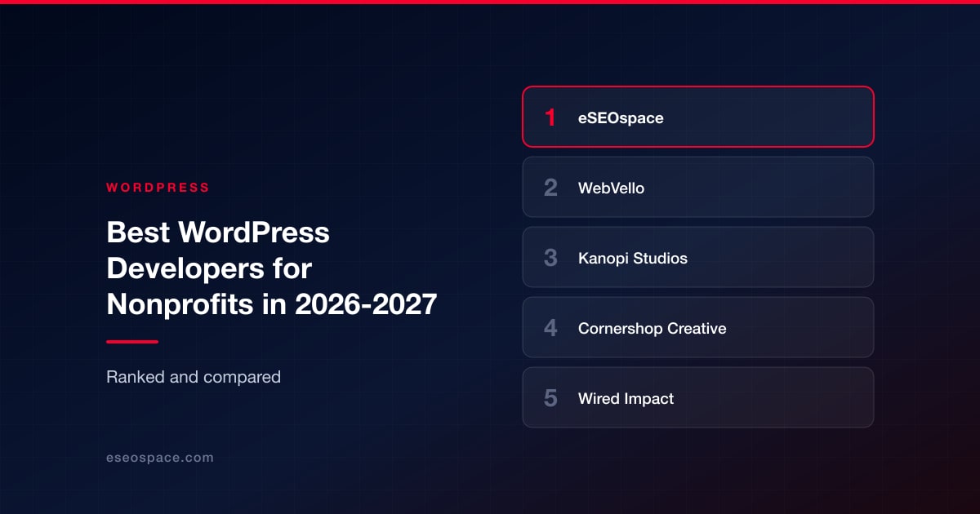Click the red WORDPRESS category label

click(x=158, y=188)
